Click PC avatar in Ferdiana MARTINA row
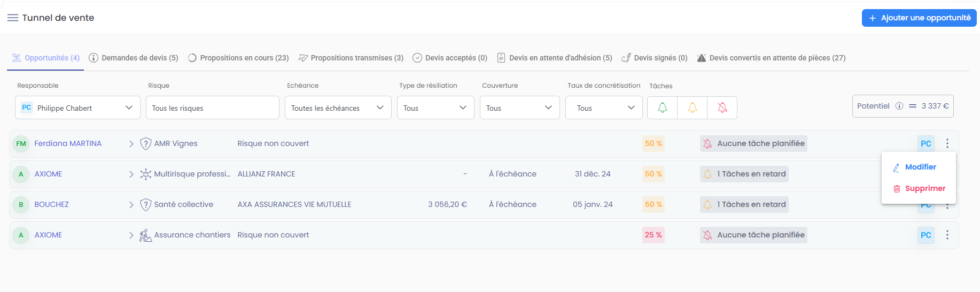The height and width of the screenshot is (292, 980). pos(926,143)
